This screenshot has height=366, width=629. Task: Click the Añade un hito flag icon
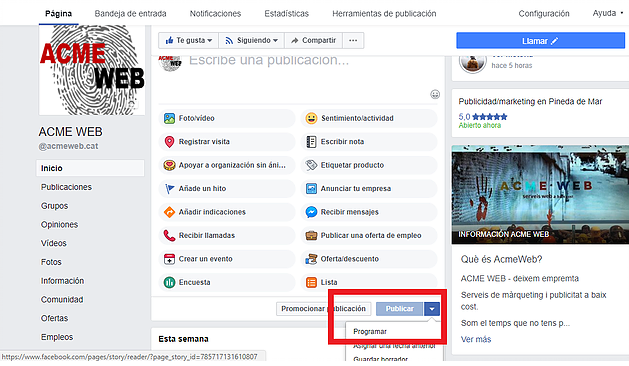pyautogui.click(x=169, y=189)
